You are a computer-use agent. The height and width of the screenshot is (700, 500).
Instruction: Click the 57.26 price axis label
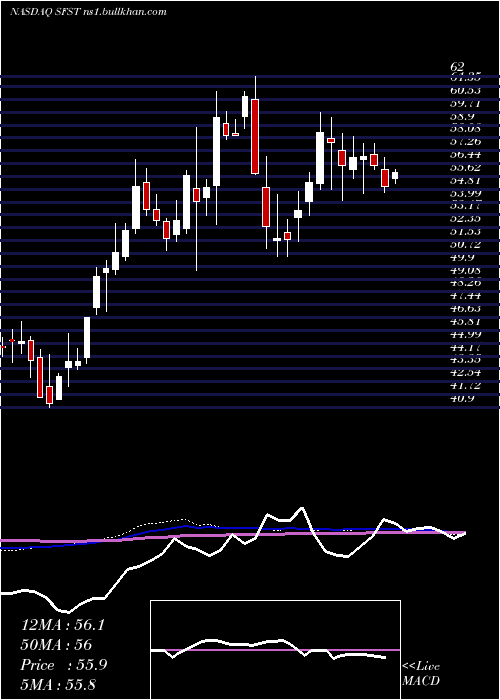(465, 142)
